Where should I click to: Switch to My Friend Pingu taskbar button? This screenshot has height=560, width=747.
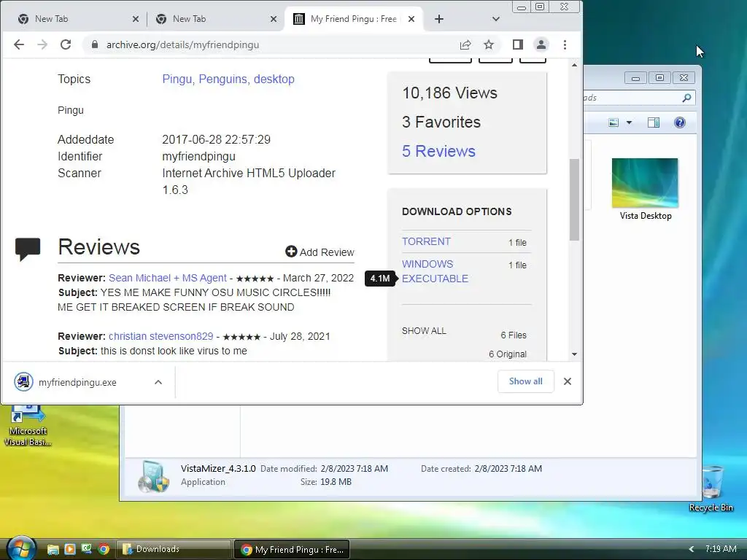point(292,550)
